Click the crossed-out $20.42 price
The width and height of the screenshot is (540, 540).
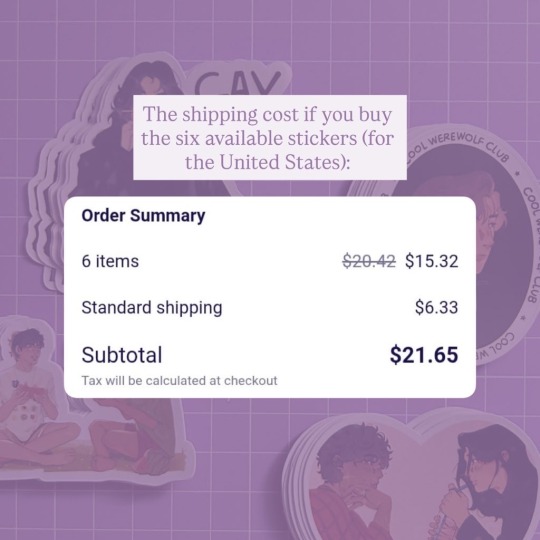[369, 261]
